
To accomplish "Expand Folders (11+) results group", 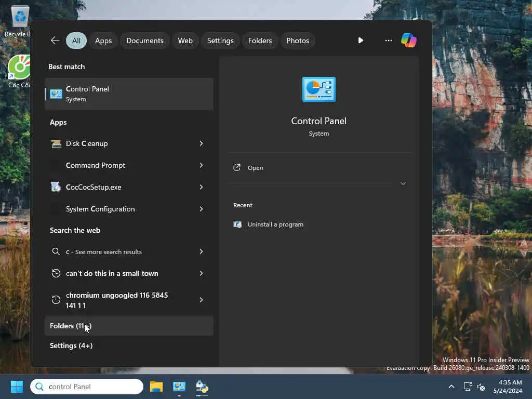I will point(129,326).
